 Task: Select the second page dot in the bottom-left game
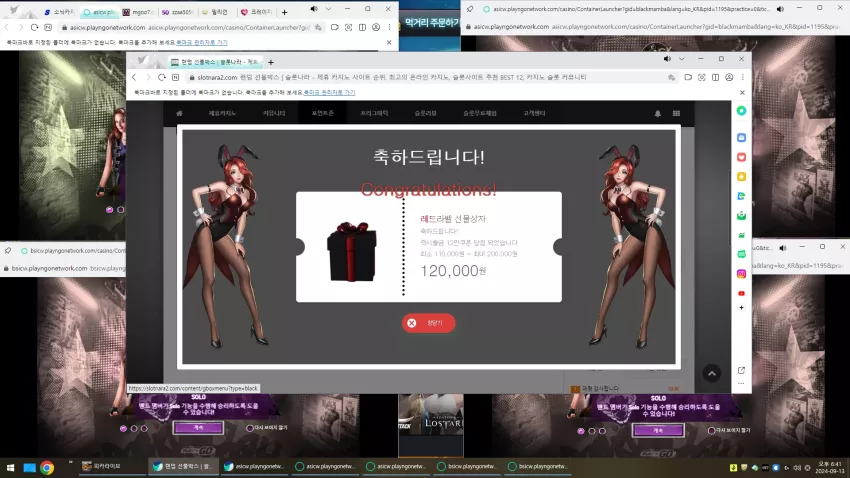click(x=134, y=428)
